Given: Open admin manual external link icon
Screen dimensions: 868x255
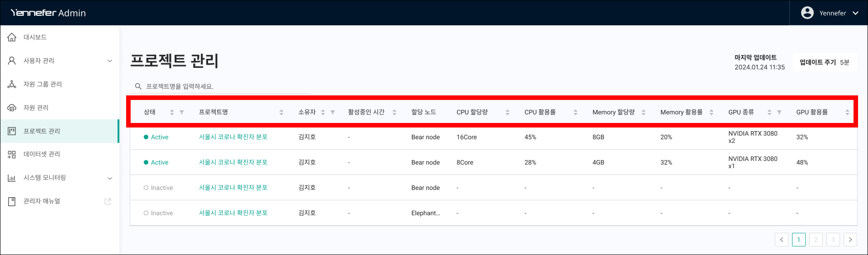Looking at the screenshot, I should tap(108, 201).
